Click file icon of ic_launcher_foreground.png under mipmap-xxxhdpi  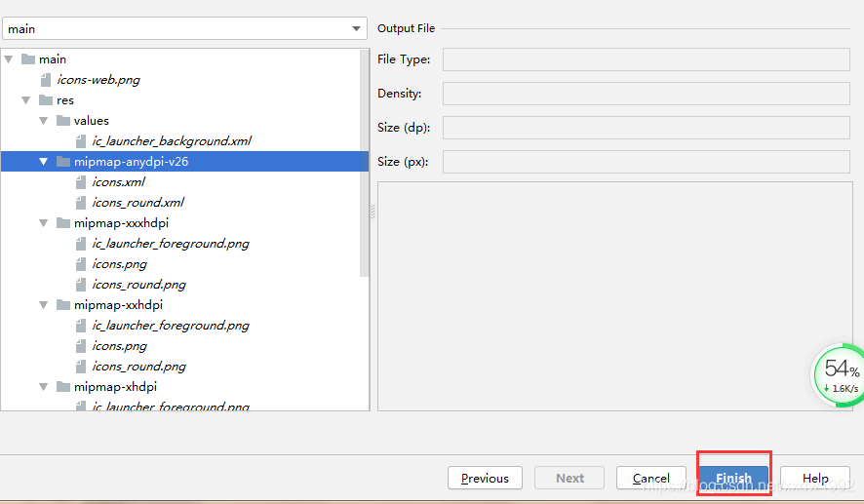pyautogui.click(x=81, y=244)
